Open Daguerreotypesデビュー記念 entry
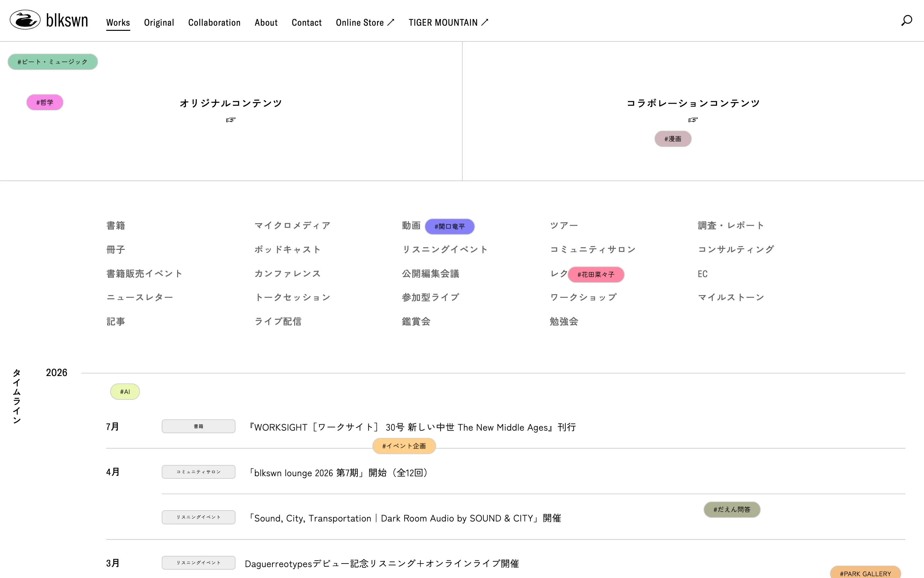The height and width of the screenshot is (578, 924). coord(382,564)
